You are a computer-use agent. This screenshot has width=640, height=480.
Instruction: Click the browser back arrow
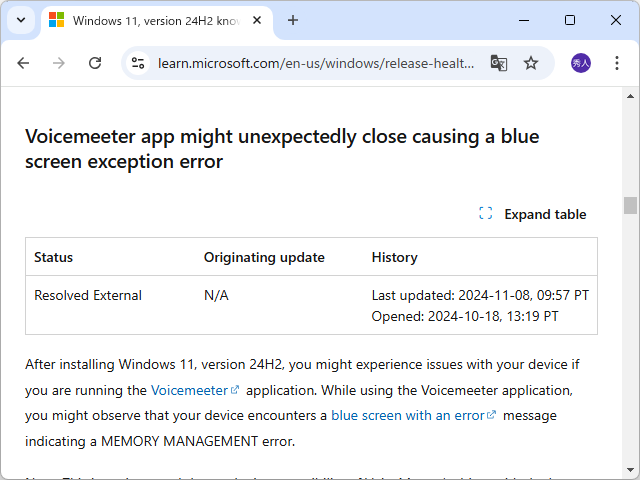pos(23,63)
